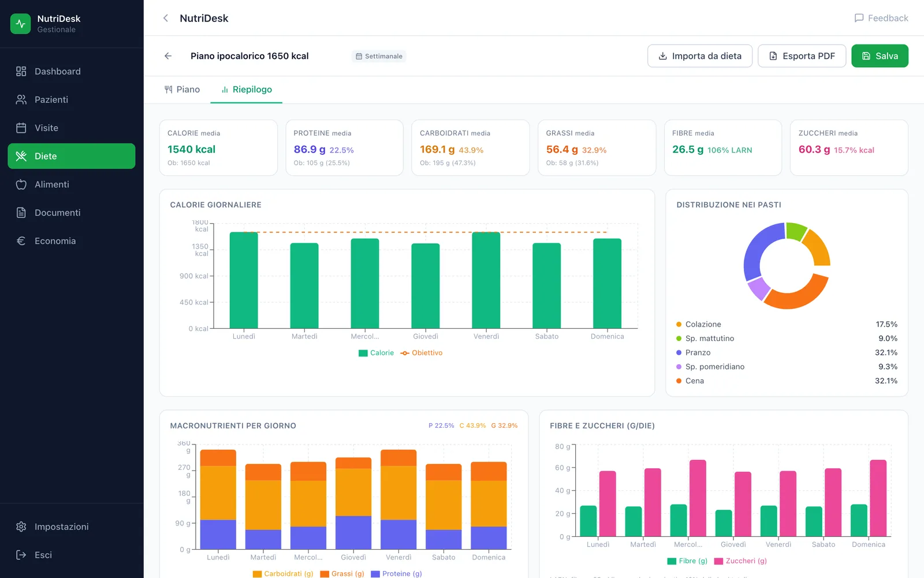Click the Colazione yellow legend dot
The width and height of the screenshot is (924, 578).
[x=679, y=324]
